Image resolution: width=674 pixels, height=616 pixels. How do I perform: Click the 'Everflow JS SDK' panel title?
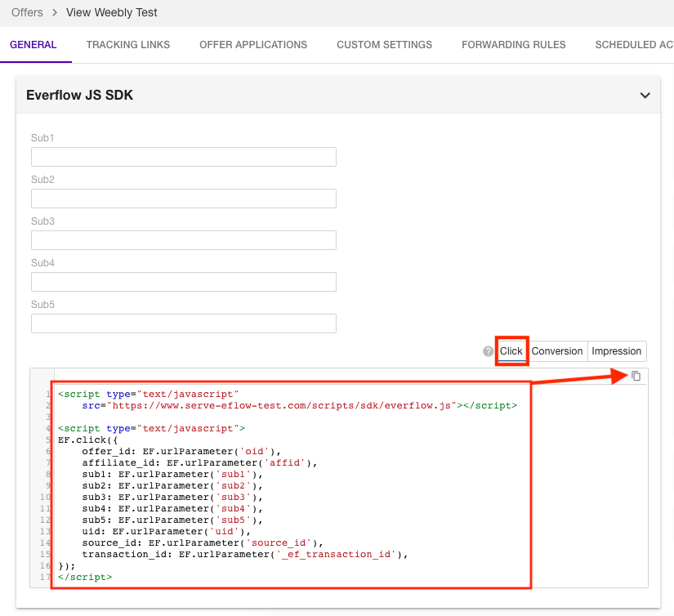coord(79,95)
